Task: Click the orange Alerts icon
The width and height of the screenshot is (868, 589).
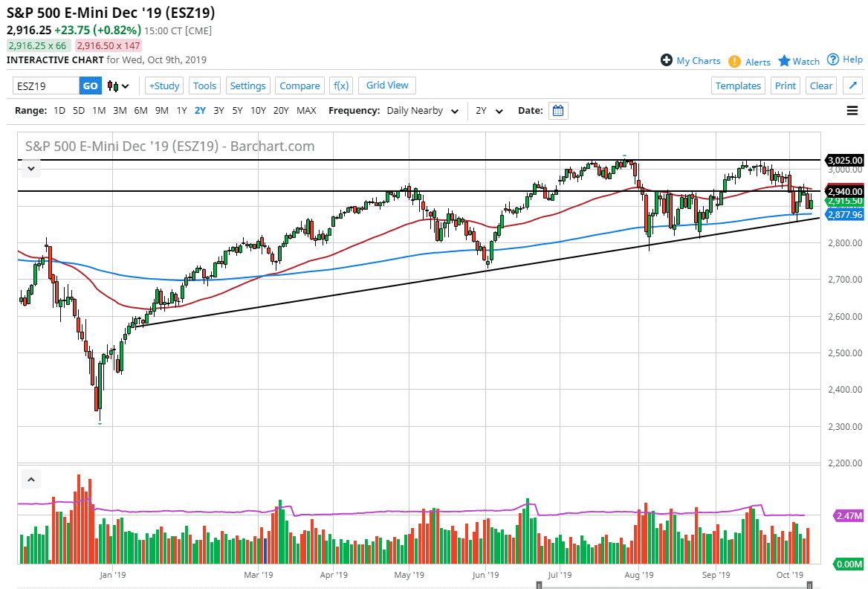Action: pos(734,60)
